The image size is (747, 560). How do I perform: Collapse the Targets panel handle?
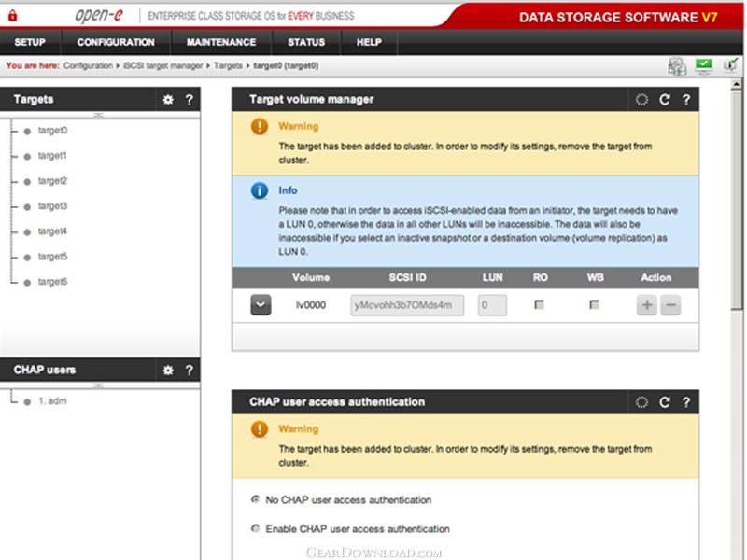[99, 115]
